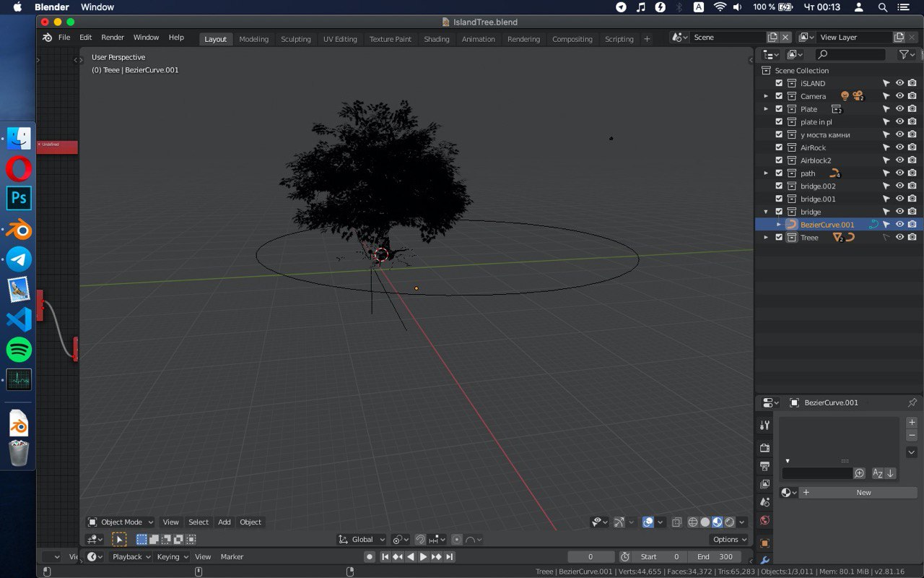Image resolution: width=924 pixels, height=578 pixels.
Task: Open the Tool properties tab
Action: (765, 426)
